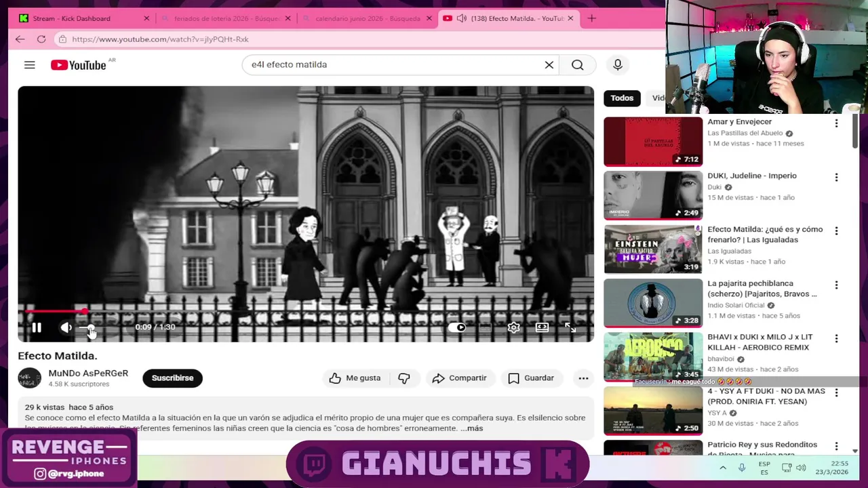Image resolution: width=868 pixels, height=488 pixels.
Task: Pause the Efecto Matilda video
Action: click(x=37, y=327)
